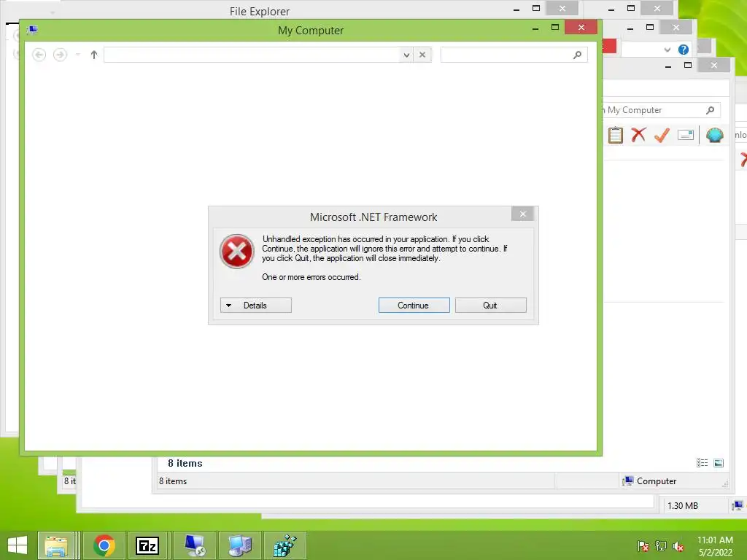Open File Explorer from taskbar
Screen dimensions: 747x560
(56, 545)
